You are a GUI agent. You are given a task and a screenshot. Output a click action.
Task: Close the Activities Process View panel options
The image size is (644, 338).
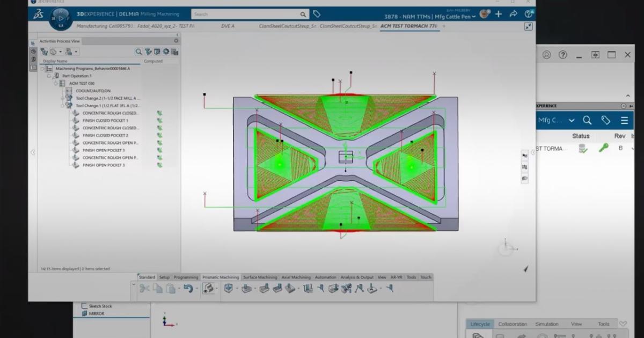pyautogui.click(x=176, y=41)
